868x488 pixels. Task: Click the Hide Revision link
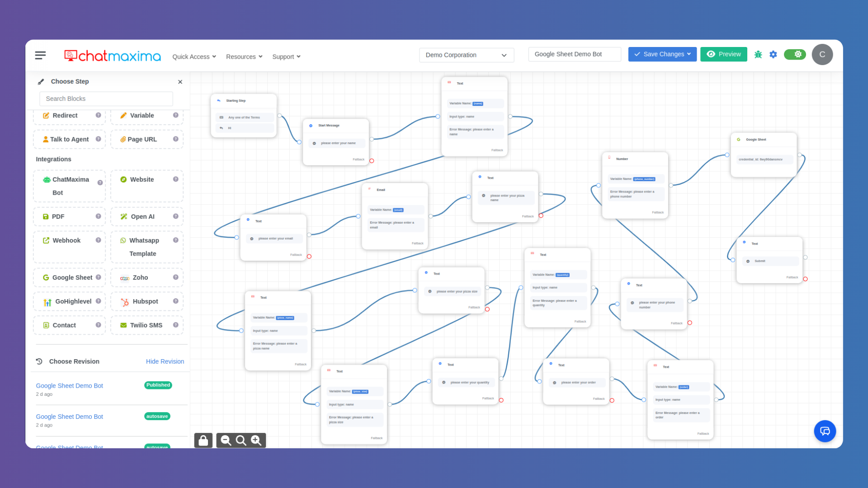pyautogui.click(x=165, y=361)
